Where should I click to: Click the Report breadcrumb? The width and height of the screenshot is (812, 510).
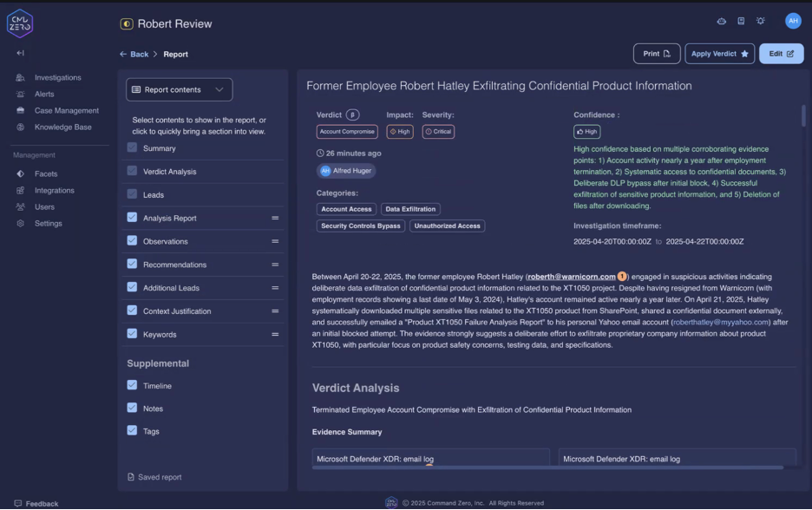[x=175, y=55]
